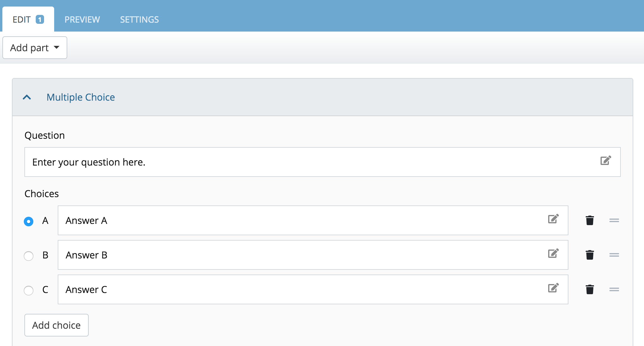This screenshot has height=346, width=644.
Task: Mark choice B as the correct answer
Action: [29, 256]
